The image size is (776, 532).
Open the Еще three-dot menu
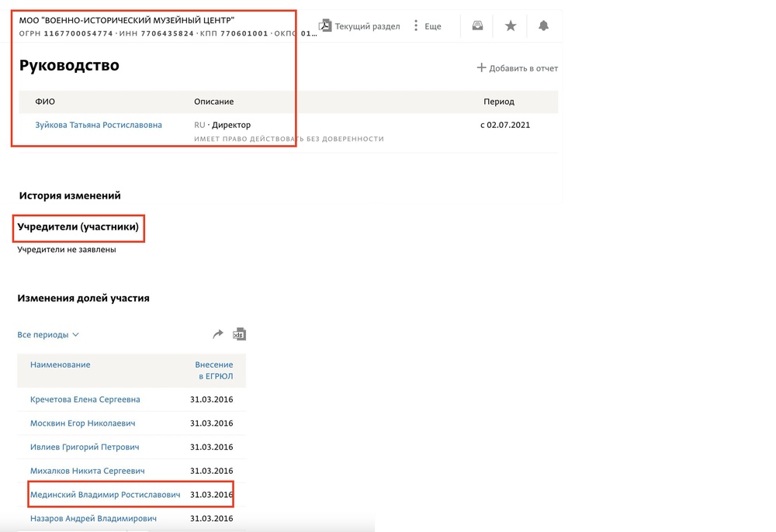pos(417,26)
